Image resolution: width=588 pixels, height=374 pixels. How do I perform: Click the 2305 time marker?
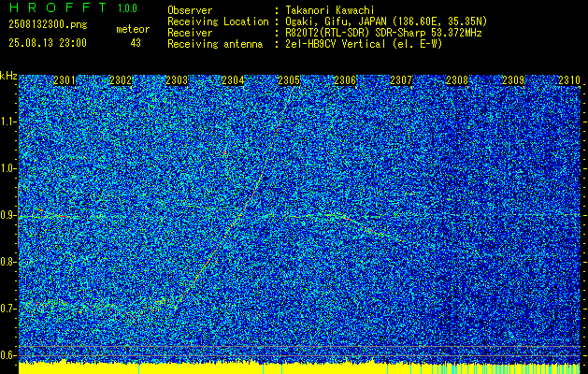coord(289,80)
